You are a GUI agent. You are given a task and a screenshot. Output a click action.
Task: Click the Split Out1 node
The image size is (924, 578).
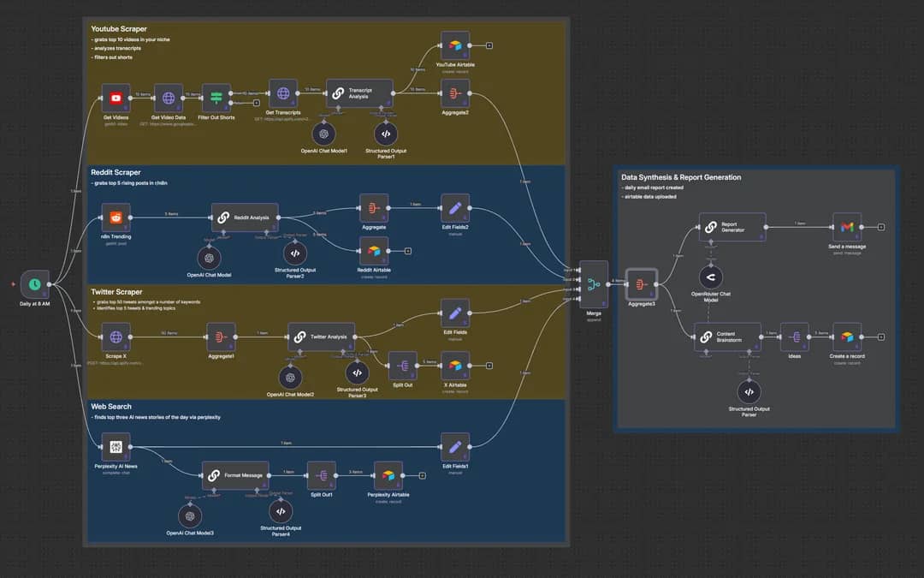(322, 475)
